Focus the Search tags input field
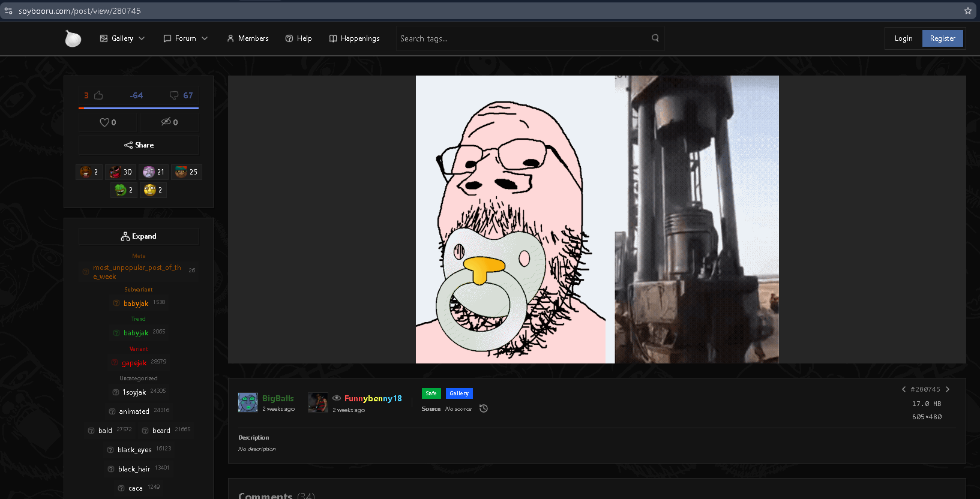The height and width of the screenshot is (499, 980). (522, 38)
